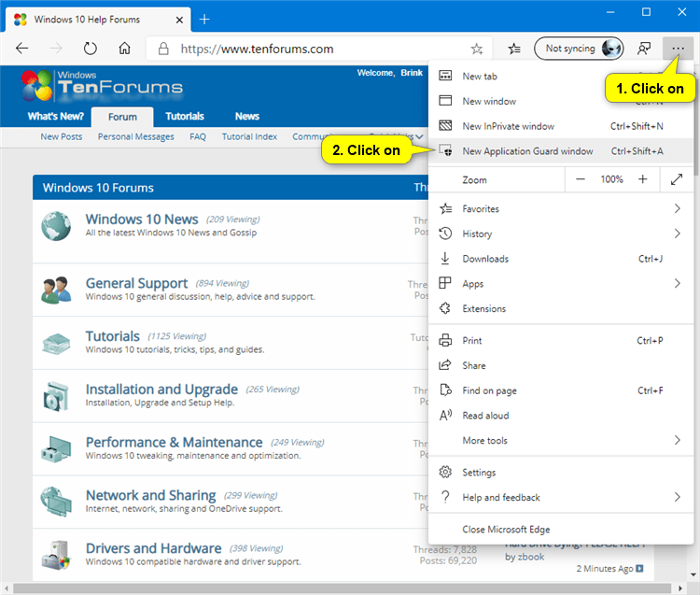Image resolution: width=700 pixels, height=595 pixels.
Task: Click the History clock icon
Action: coord(445,234)
